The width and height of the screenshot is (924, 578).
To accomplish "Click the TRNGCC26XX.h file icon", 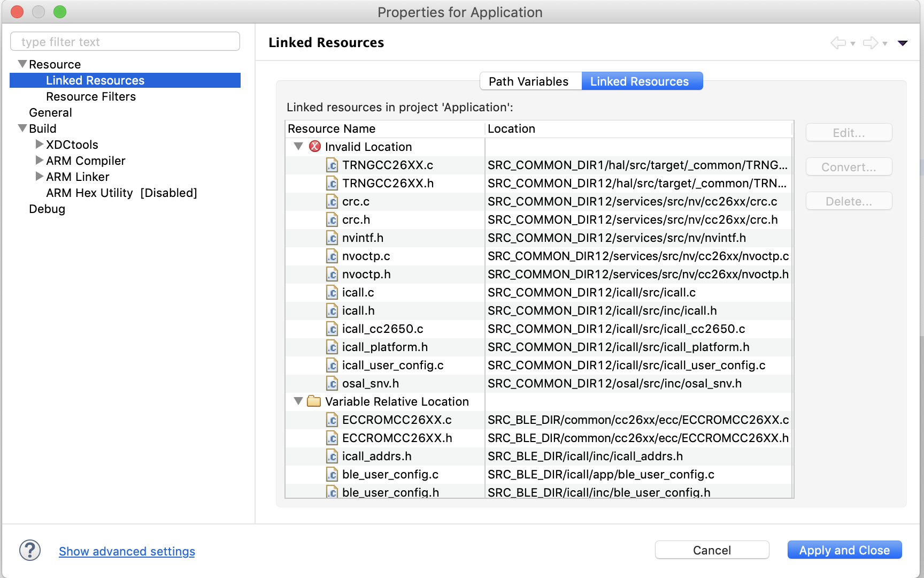I will (x=332, y=183).
